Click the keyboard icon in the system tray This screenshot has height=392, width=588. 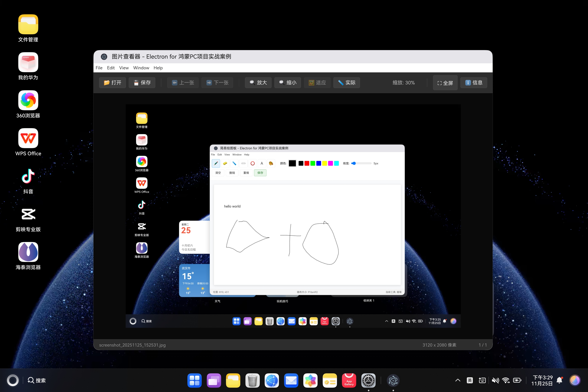click(482, 381)
